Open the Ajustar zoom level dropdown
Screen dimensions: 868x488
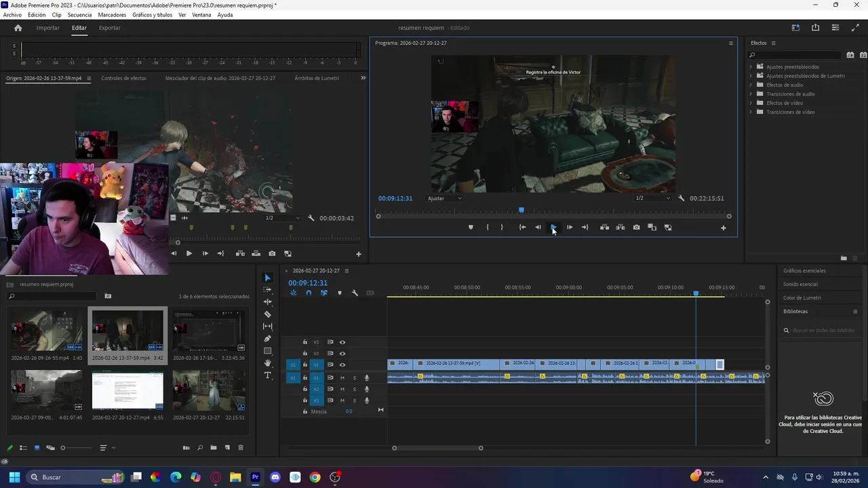pyautogui.click(x=445, y=199)
